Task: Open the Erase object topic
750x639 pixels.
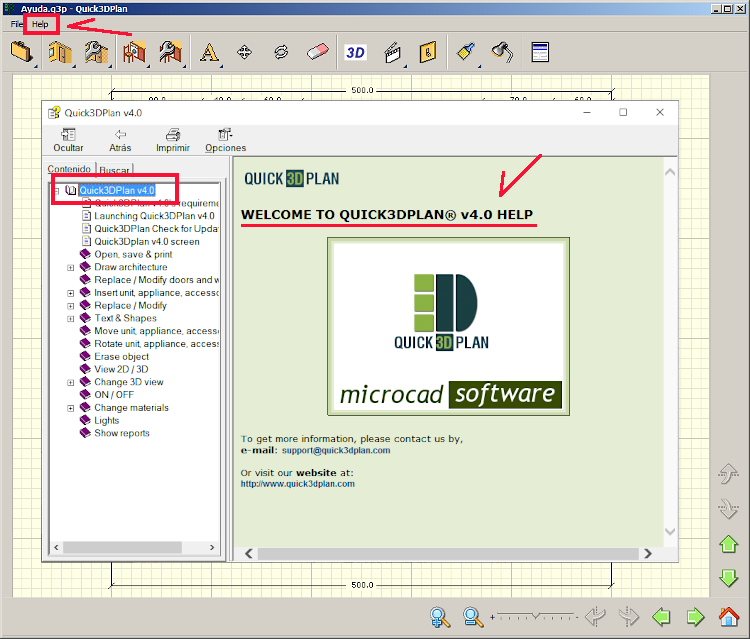Action: [121, 357]
